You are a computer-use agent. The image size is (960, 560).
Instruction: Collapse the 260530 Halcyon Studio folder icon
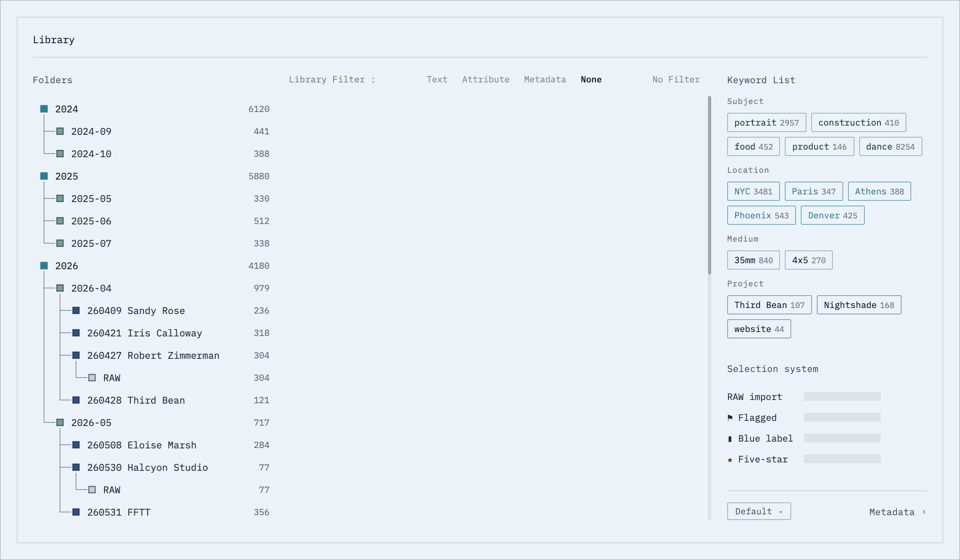coord(76,467)
